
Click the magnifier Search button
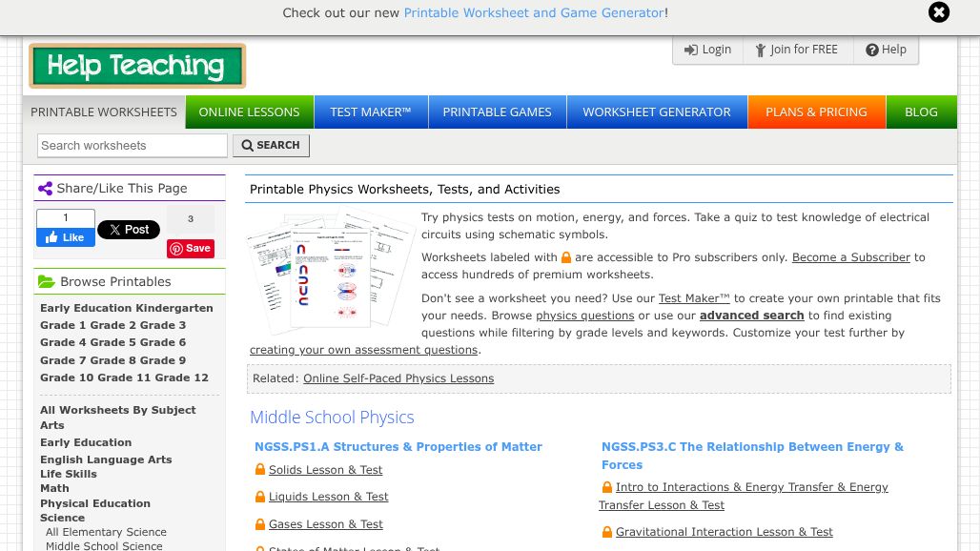[x=271, y=146]
